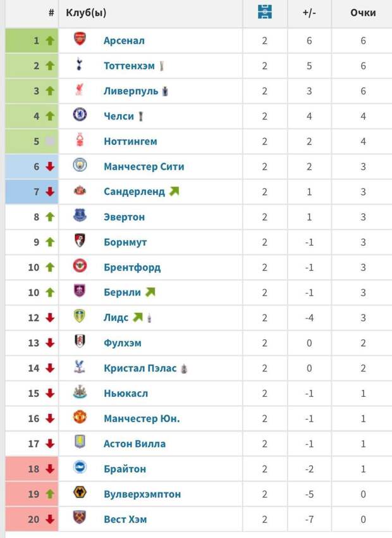This screenshot has height=538, width=392.
Task: Open the Манчестер Юн. club link
Action: [142, 418]
